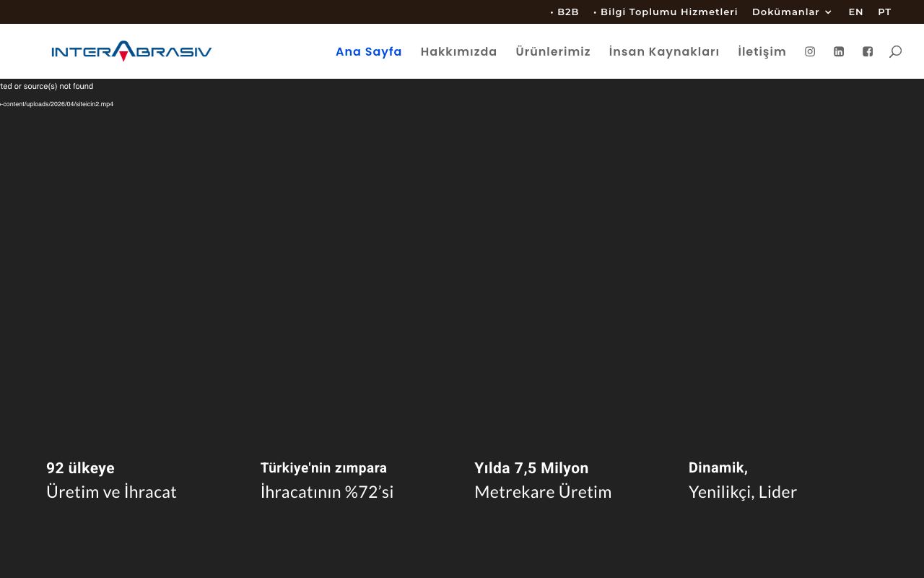Click the video not found message
This screenshot has width=924, height=578.
[x=47, y=86]
